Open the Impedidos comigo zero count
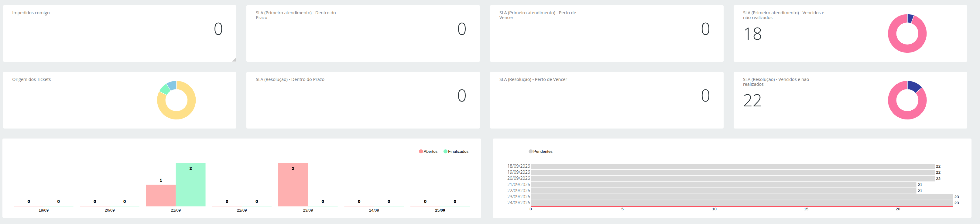The image size is (980, 224). pyautogui.click(x=218, y=29)
